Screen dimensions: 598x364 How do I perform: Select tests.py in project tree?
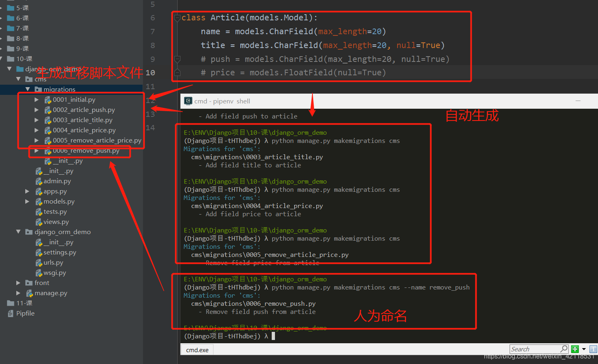click(55, 212)
